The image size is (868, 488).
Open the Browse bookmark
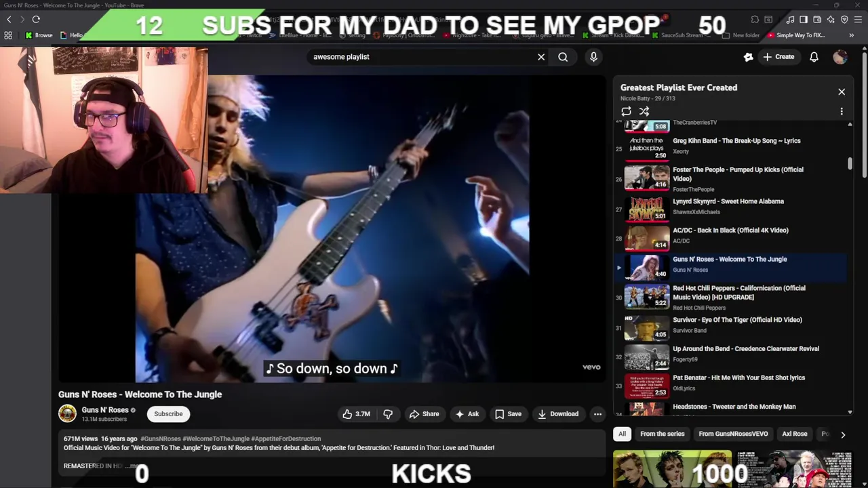click(39, 35)
